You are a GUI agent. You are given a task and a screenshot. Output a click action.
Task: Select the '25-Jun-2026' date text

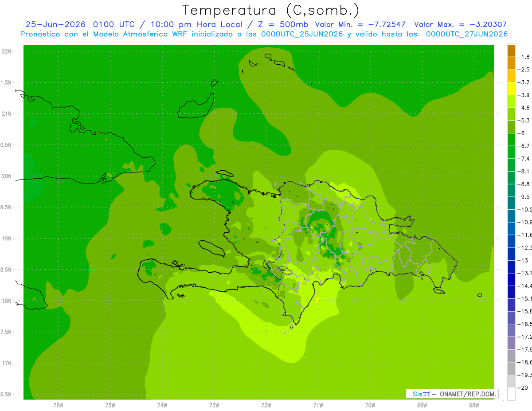point(56,24)
